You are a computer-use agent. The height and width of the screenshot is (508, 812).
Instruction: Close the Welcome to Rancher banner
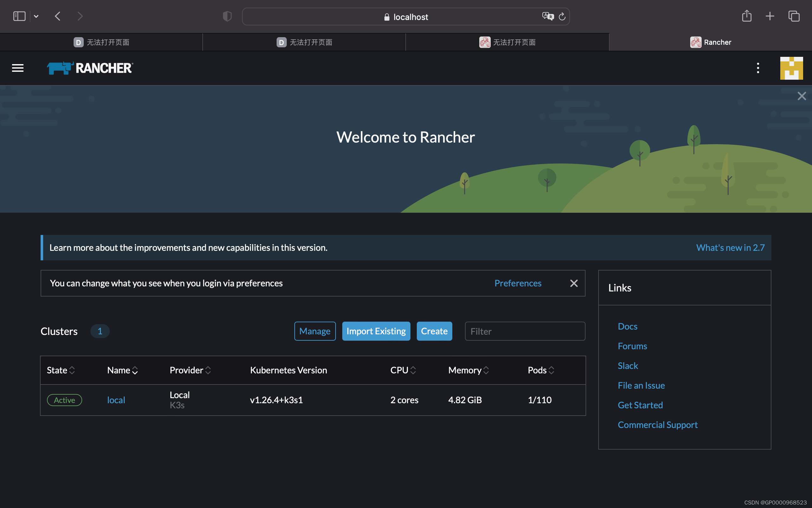click(x=801, y=96)
